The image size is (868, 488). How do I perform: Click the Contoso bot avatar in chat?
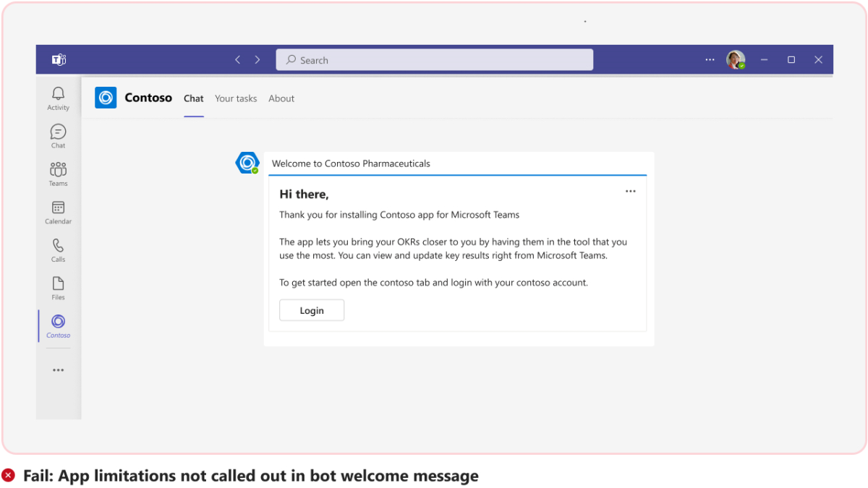pos(247,162)
